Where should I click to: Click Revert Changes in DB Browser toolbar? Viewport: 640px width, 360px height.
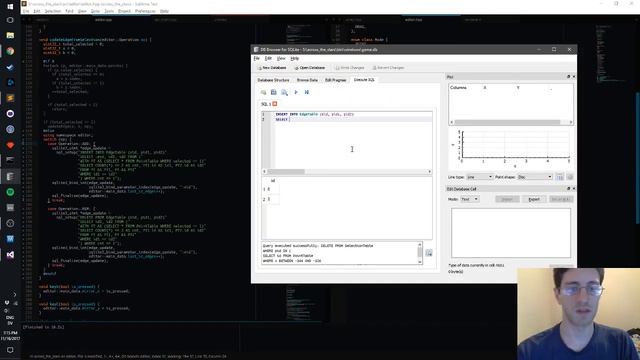pos(388,68)
